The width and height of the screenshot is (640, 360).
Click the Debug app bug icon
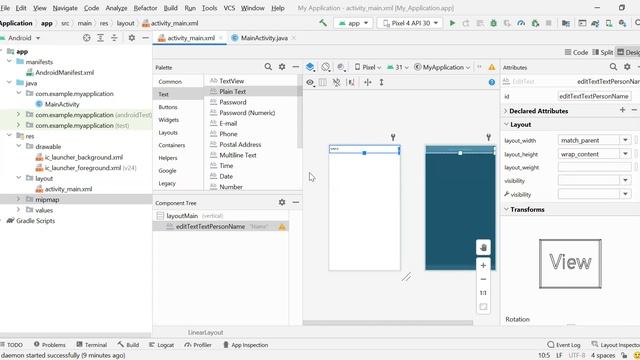[493, 23]
